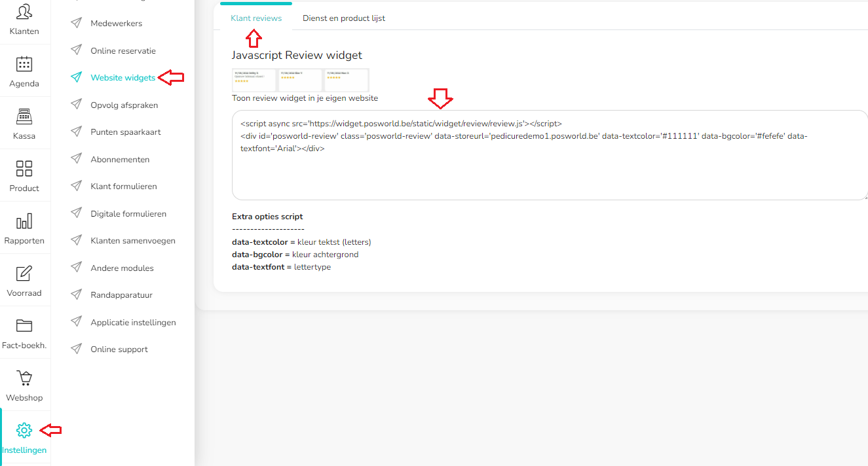Open the Product grid icon

pos(24,168)
